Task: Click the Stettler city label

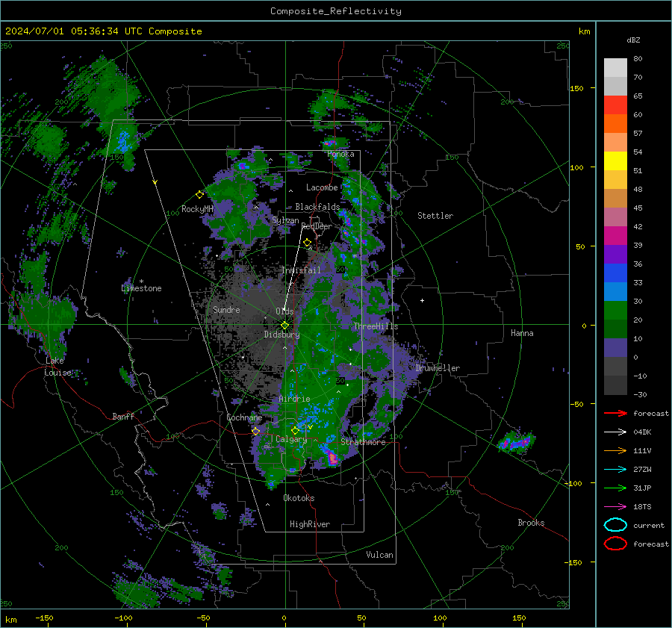Action: [x=435, y=216]
